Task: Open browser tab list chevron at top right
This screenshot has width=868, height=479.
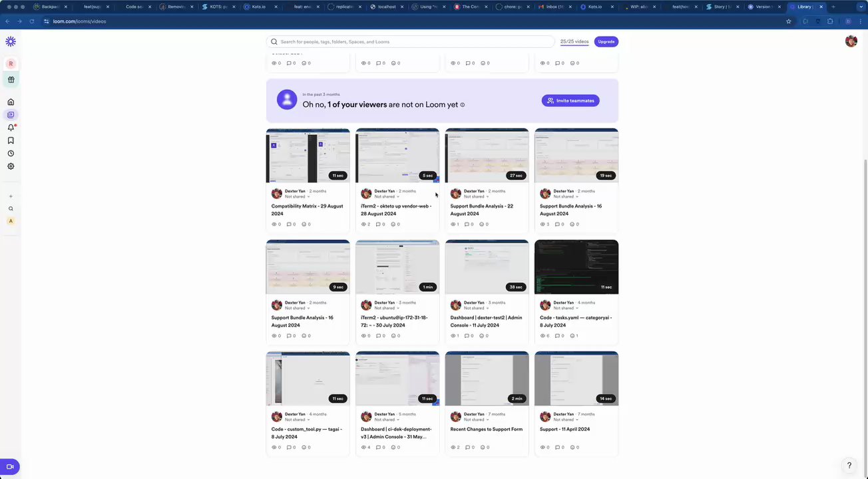Action: click(861, 7)
